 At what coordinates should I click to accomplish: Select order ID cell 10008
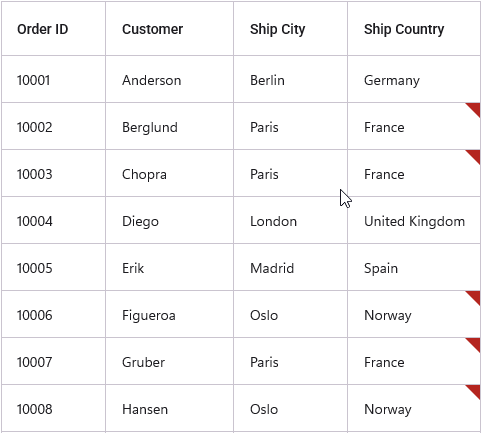54,408
